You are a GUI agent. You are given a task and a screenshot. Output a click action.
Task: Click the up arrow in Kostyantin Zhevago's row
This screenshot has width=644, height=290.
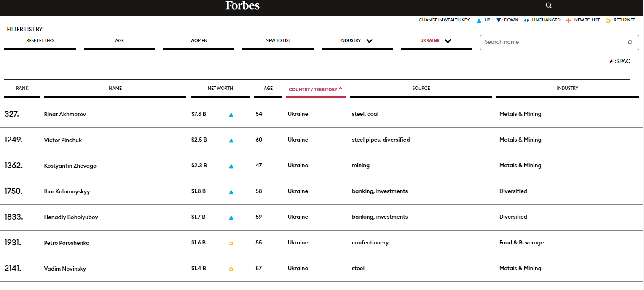[x=231, y=166]
